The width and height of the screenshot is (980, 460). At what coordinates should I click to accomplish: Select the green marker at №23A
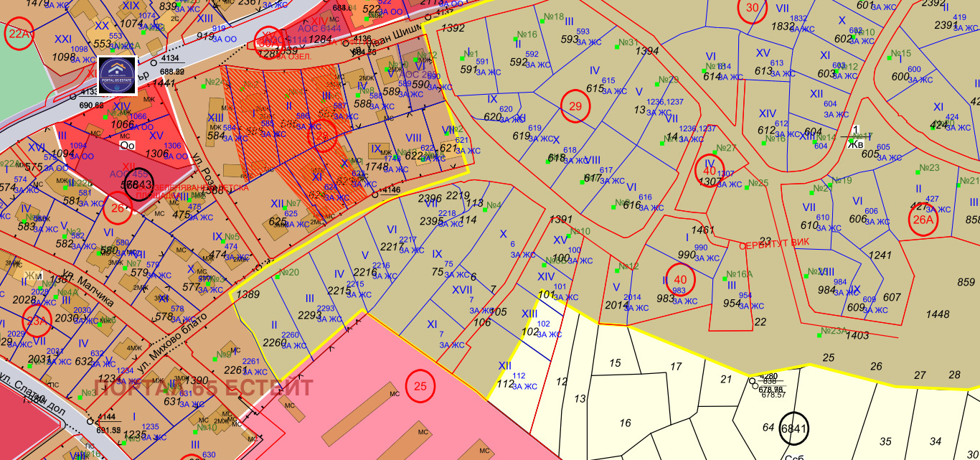pos(819,336)
